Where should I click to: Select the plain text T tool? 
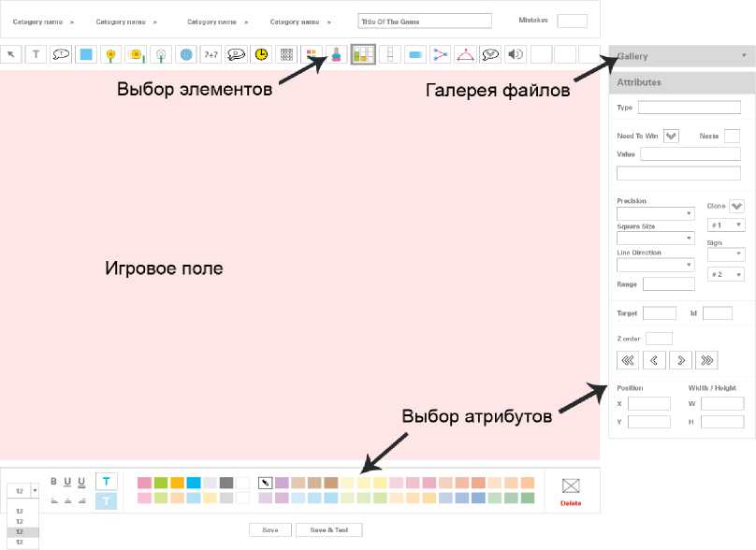[x=36, y=54]
